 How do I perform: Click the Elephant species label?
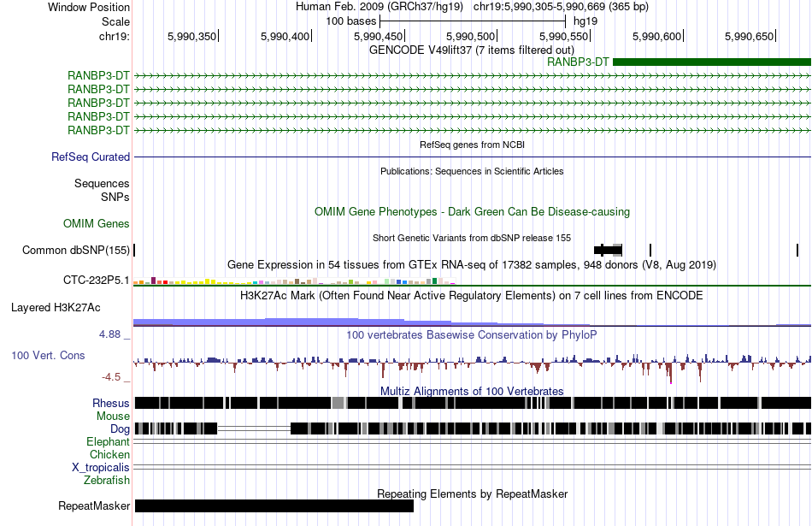109,442
